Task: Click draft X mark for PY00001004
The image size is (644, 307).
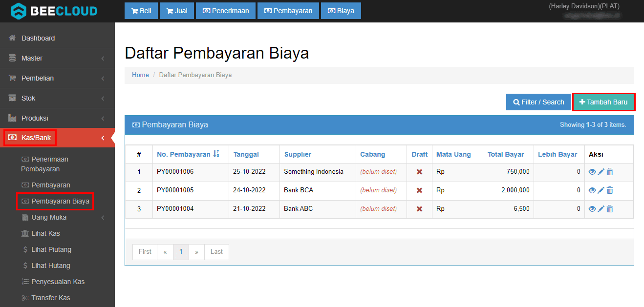Action: click(x=419, y=209)
